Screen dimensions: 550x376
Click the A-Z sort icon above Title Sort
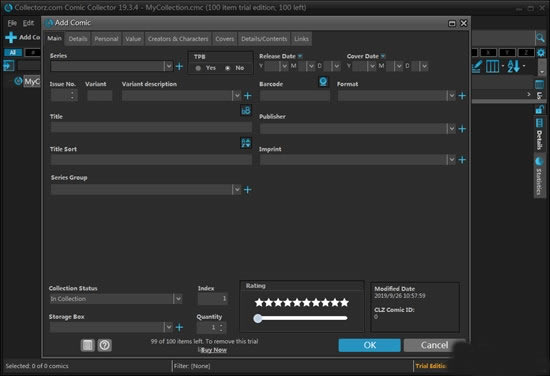pyautogui.click(x=246, y=143)
